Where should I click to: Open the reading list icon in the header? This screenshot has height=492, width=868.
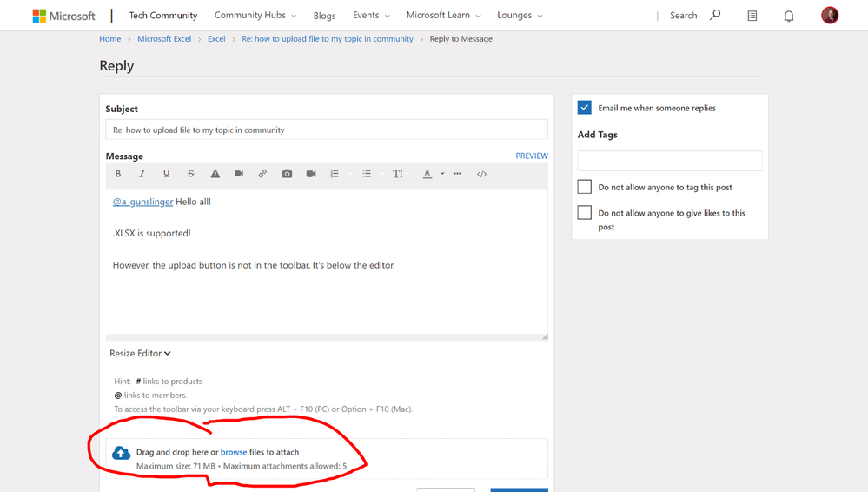click(752, 16)
